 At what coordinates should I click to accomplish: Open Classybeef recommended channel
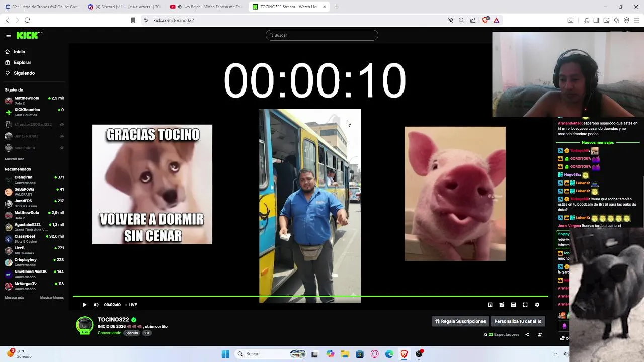(34, 239)
